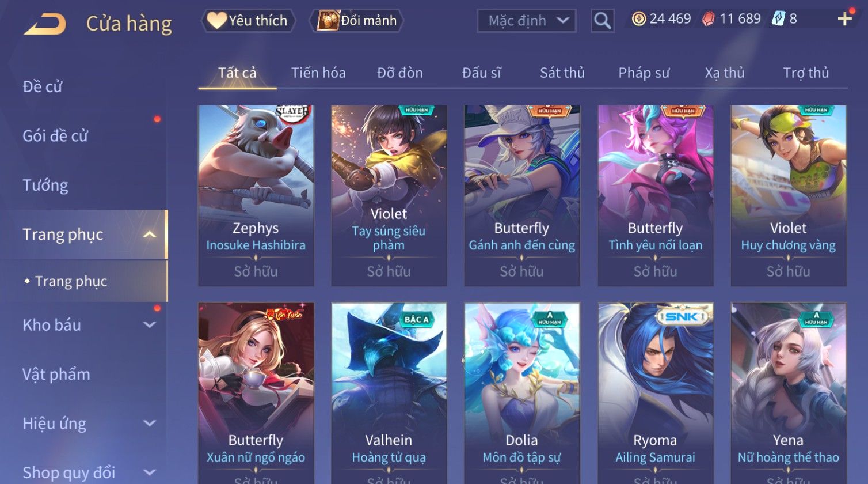Select Valhein Hoàng tử quạ skin card
Viewport: 868px width, 484px height.
click(x=389, y=393)
